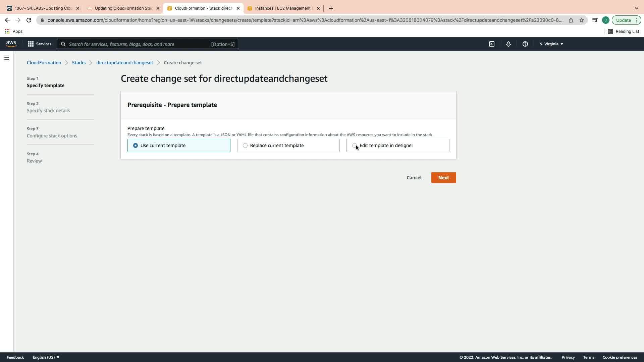Click the Cancel button
644x362 pixels.
pos(414,178)
